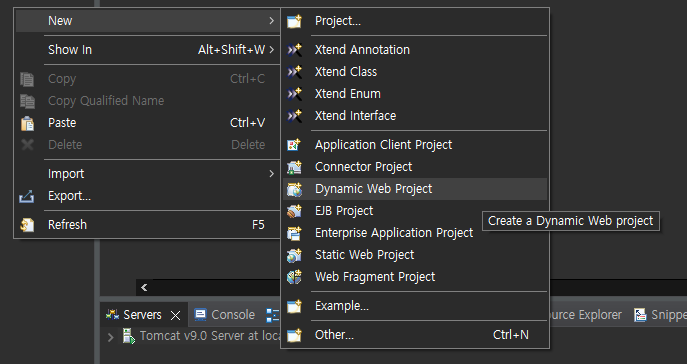Click the Servers tab icon
The height and width of the screenshot is (364, 687).
tap(113, 314)
